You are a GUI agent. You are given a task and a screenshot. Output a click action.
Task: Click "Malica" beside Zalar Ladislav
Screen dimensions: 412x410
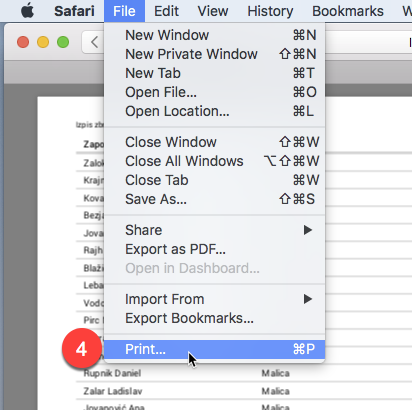(x=276, y=391)
